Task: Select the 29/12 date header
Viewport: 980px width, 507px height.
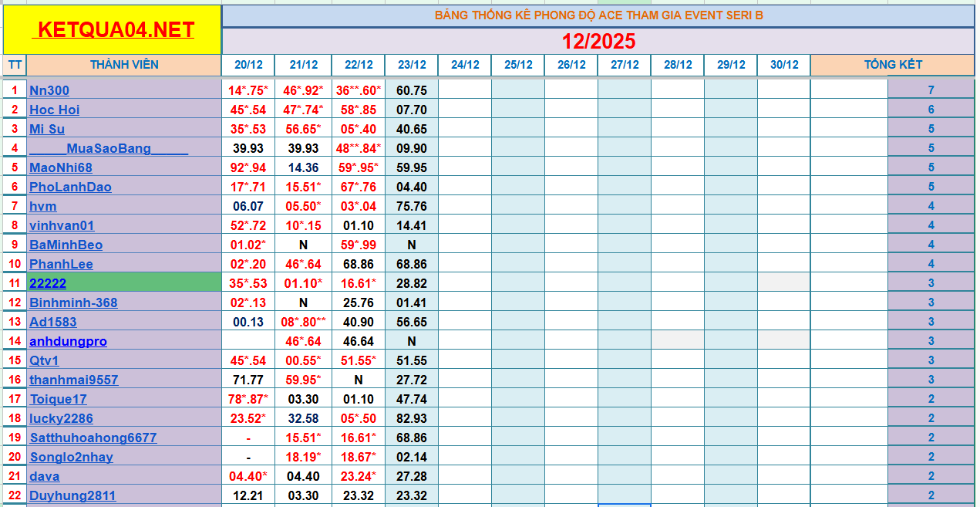Action: point(731,65)
